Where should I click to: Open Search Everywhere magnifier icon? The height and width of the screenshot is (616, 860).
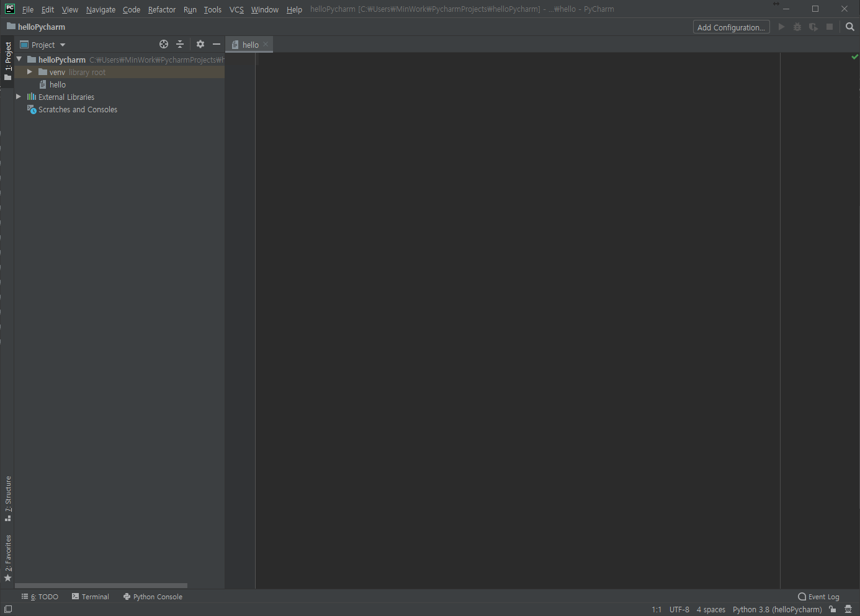[x=850, y=27]
